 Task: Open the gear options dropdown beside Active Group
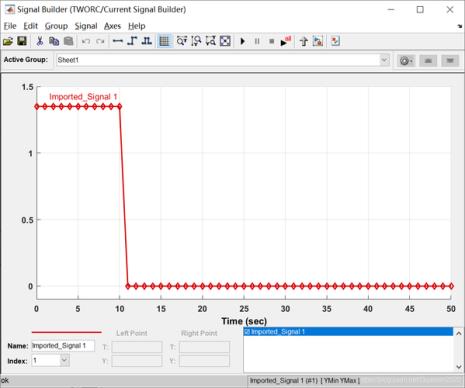[x=406, y=61]
